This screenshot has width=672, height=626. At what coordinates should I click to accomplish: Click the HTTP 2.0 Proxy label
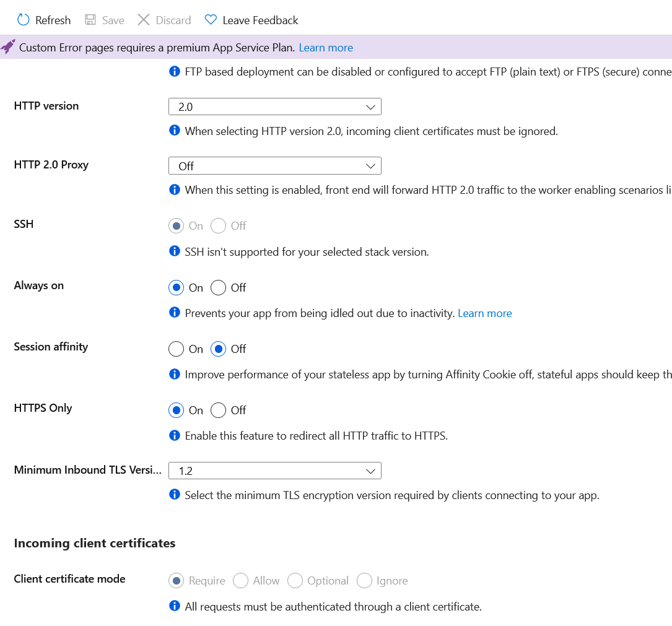51,165
